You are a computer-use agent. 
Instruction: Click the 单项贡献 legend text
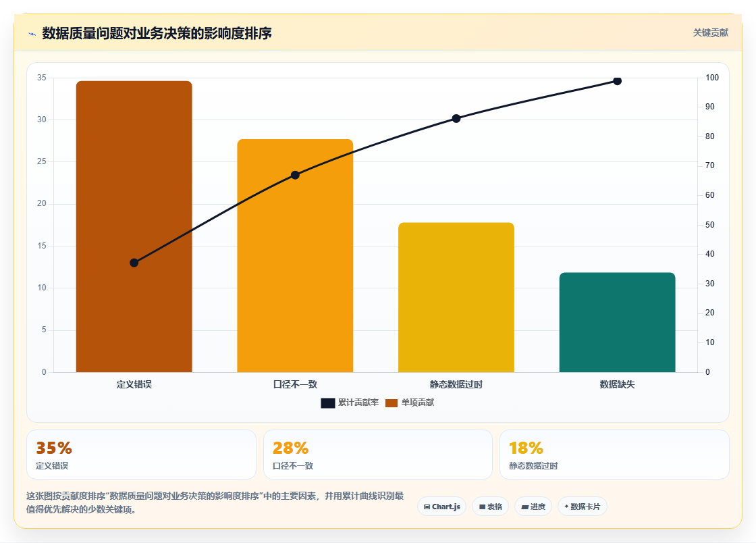point(418,403)
